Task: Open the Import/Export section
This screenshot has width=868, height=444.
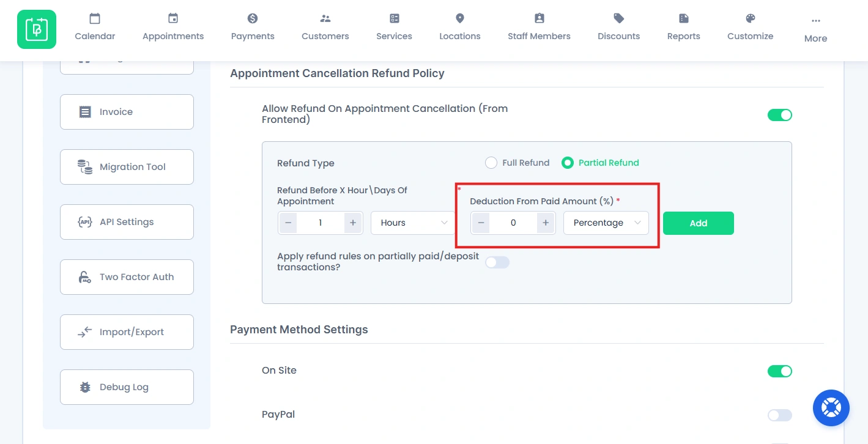Action: point(127,332)
